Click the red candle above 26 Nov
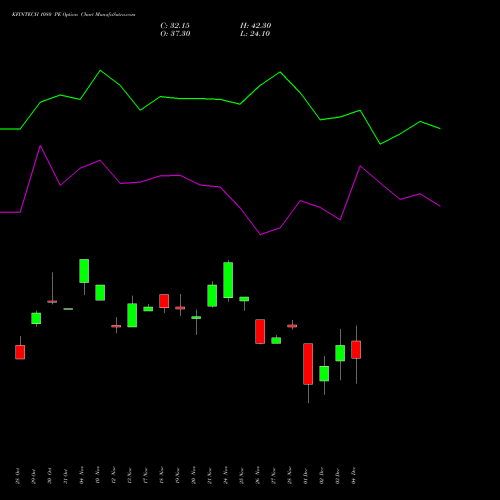Screen dimensions: 500x500 [260, 331]
